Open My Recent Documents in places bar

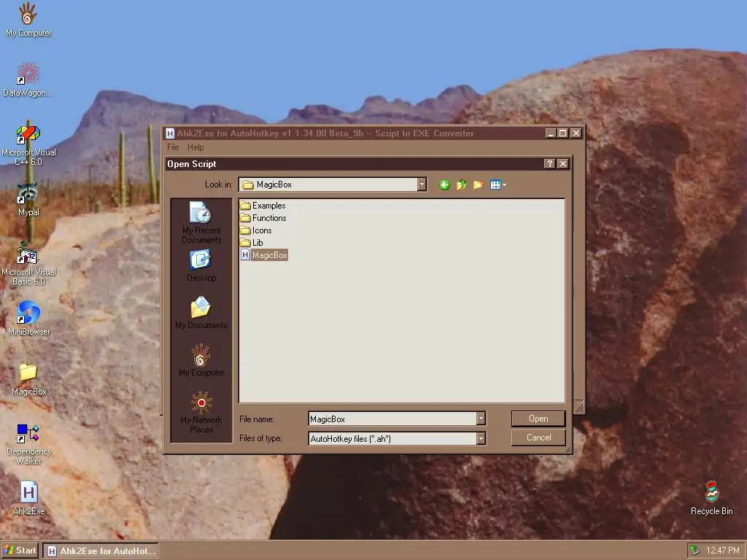(201, 222)
